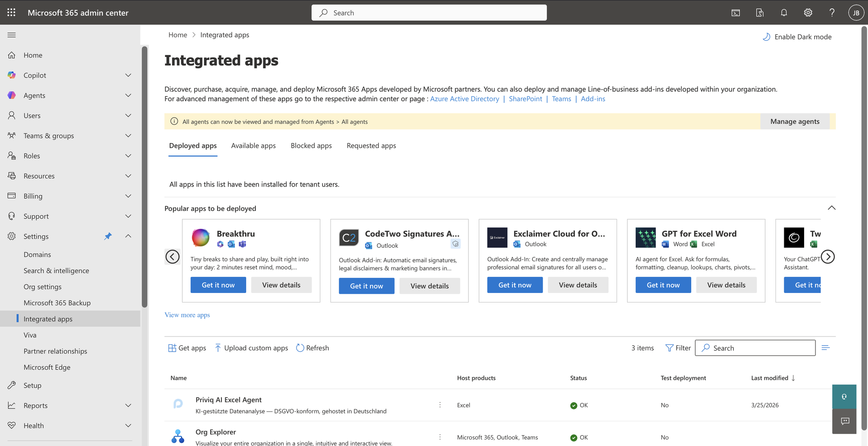This screenshot has height=446, width=868.
Task: Switch to the Blocked apps tab
Action: (311, 146)
